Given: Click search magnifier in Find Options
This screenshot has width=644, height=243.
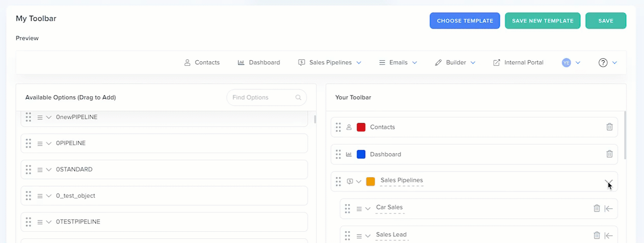Looking at the screenshot, I should (x=298, y=98).
